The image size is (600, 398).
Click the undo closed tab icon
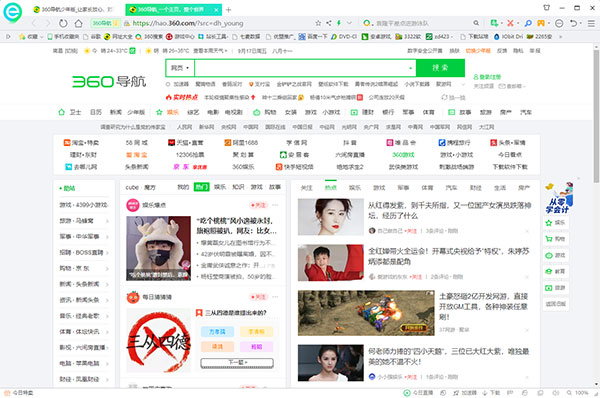tap(573, 23)
